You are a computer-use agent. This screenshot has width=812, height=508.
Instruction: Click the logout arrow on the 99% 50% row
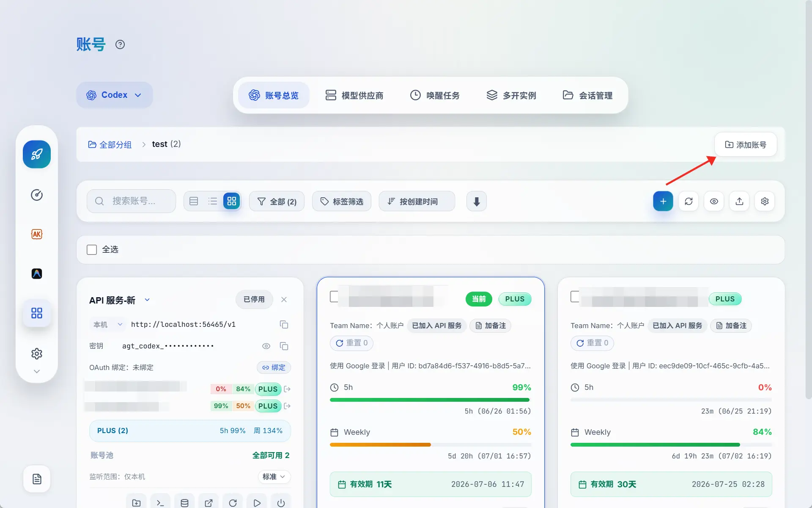[287, 406]
